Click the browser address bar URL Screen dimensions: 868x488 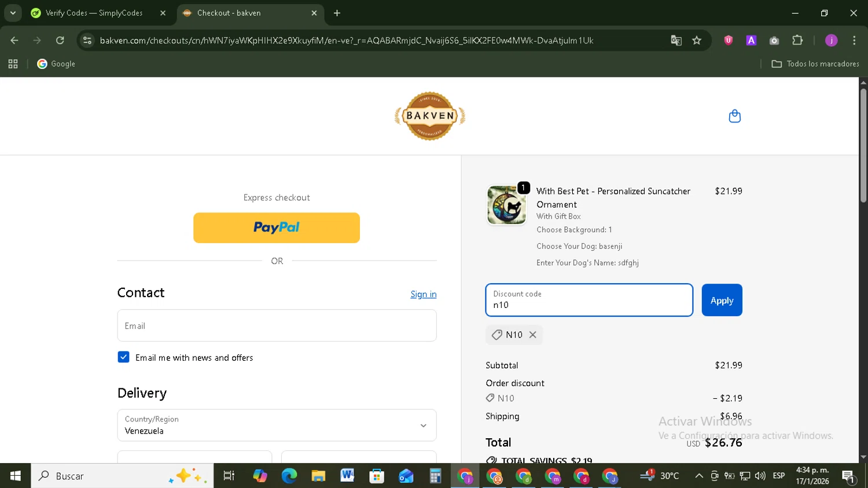347,41
